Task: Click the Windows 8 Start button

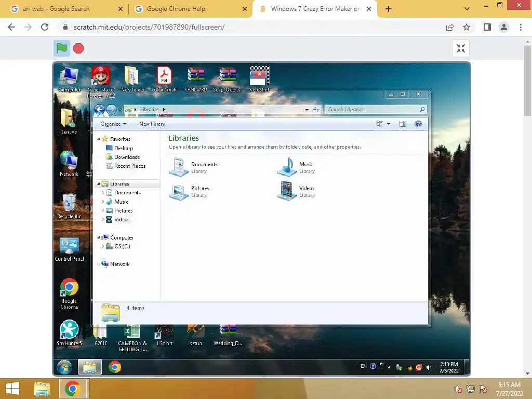Action: tap(12, 389)
